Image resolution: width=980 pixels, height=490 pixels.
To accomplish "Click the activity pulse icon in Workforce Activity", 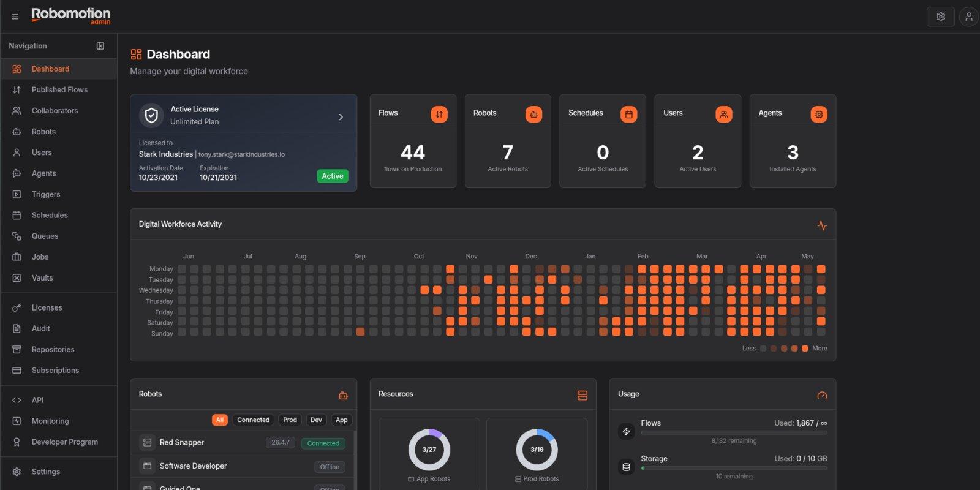I will click(822, 225).
